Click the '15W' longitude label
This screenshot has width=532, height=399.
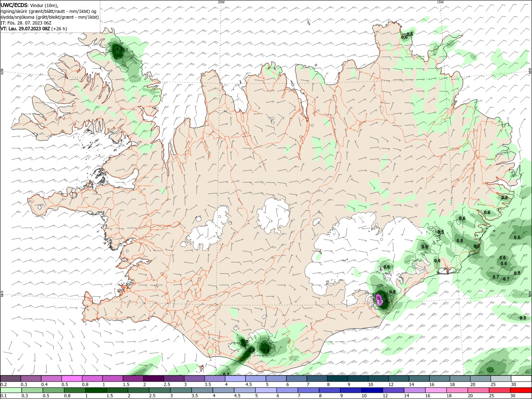440,2
